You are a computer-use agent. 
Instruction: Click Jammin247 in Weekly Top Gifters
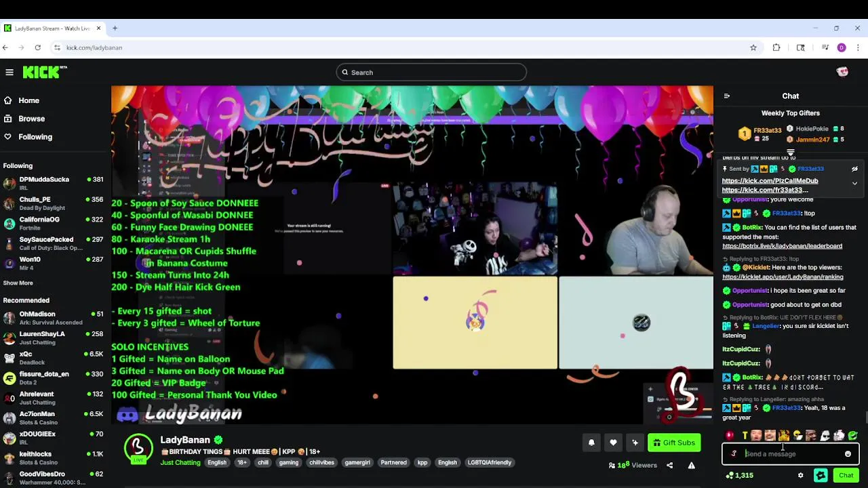click(812, 140)
